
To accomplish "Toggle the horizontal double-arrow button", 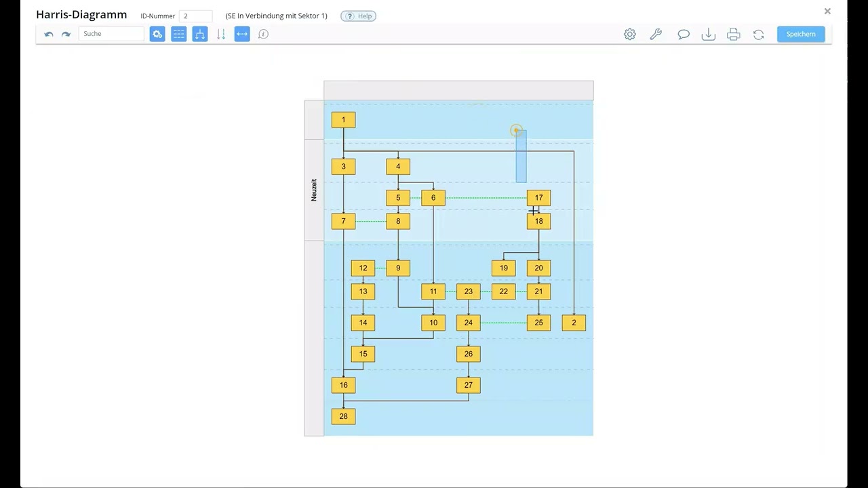I will click(242, 34).
